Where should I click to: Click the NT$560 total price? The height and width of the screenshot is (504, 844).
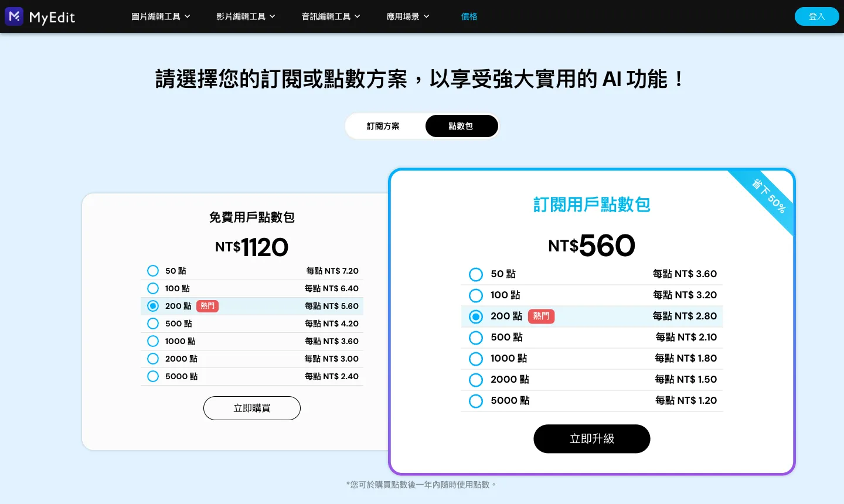coord(592,245)
